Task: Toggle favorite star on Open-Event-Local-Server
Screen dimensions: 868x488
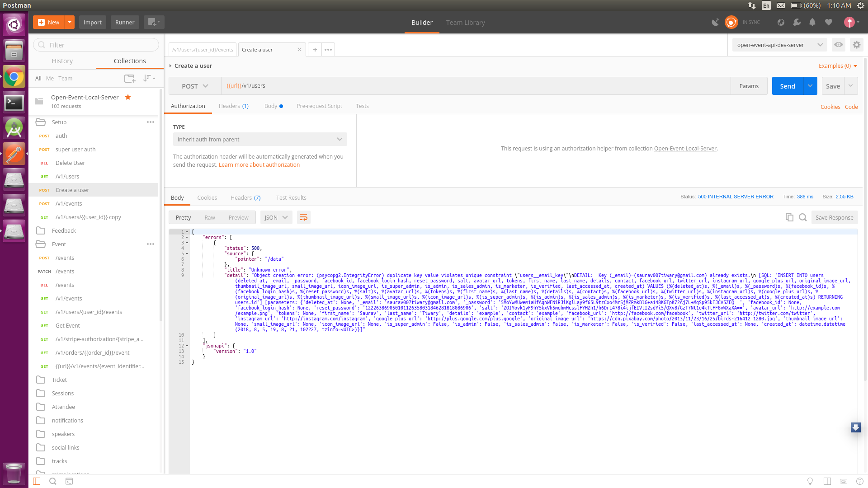Action: [x=128, y=97]
